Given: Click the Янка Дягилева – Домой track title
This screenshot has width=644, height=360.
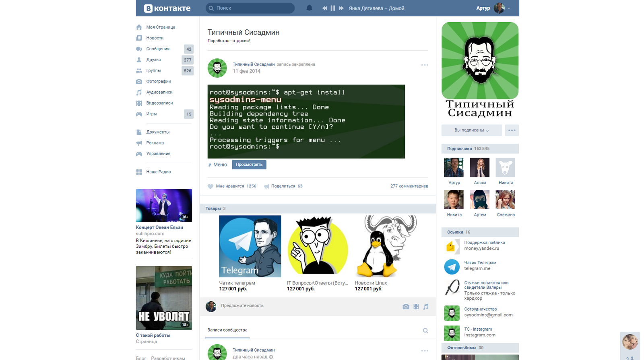Looking at the screenshot, I should (x=376, y=8).
